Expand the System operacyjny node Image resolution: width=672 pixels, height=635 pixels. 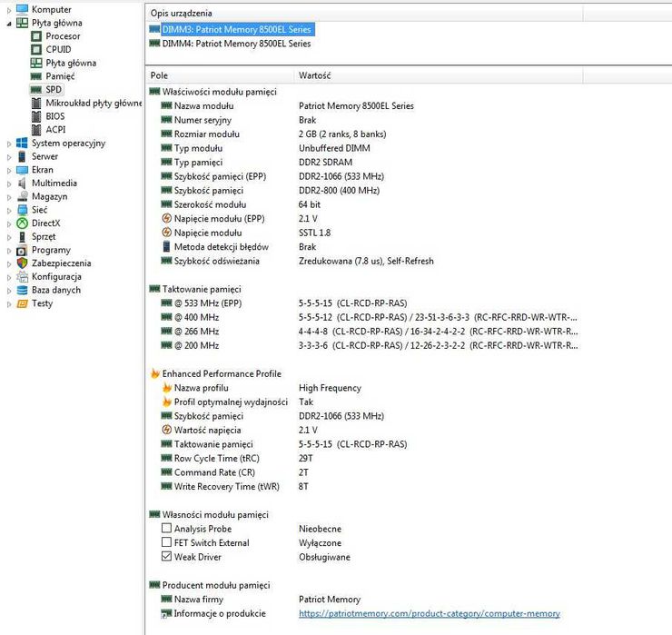click(x=9, y=144)
